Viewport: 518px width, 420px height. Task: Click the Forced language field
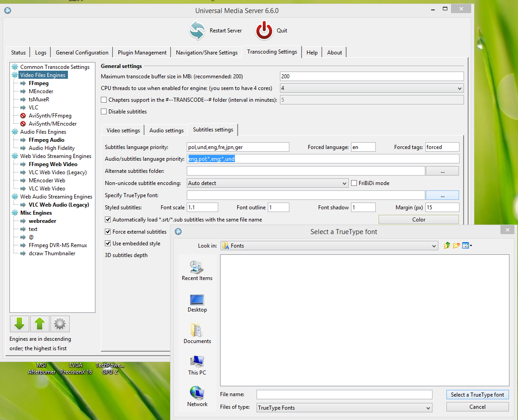[363, 147]
